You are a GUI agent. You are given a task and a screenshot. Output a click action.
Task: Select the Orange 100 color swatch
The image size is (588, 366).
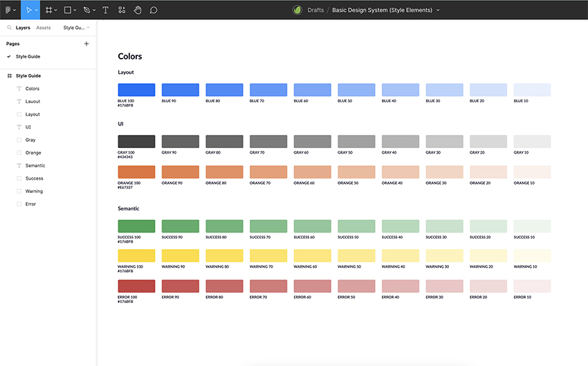coord(136,172)
